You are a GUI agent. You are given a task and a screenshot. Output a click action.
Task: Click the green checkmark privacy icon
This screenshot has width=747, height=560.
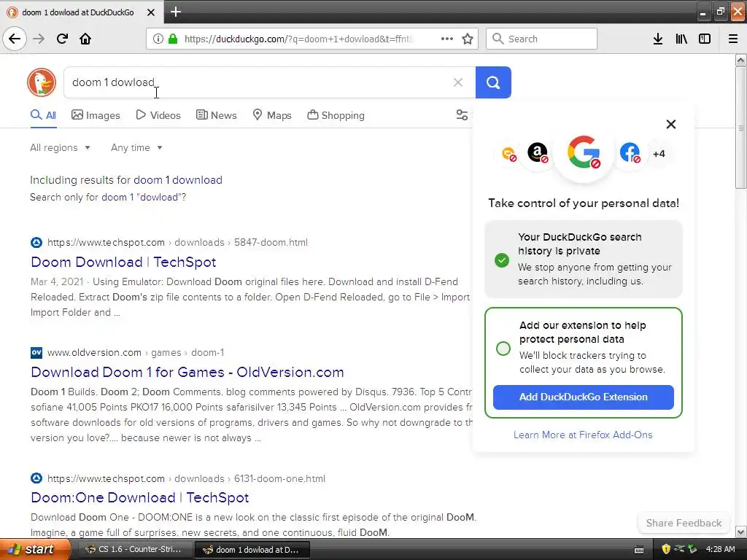pos(502,260)
